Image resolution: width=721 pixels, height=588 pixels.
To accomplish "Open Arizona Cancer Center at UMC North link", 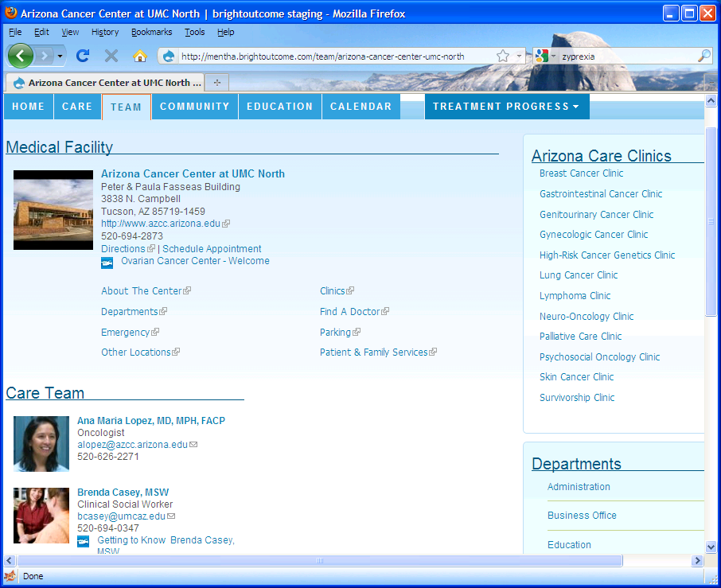I will click(x=193, y=173).
